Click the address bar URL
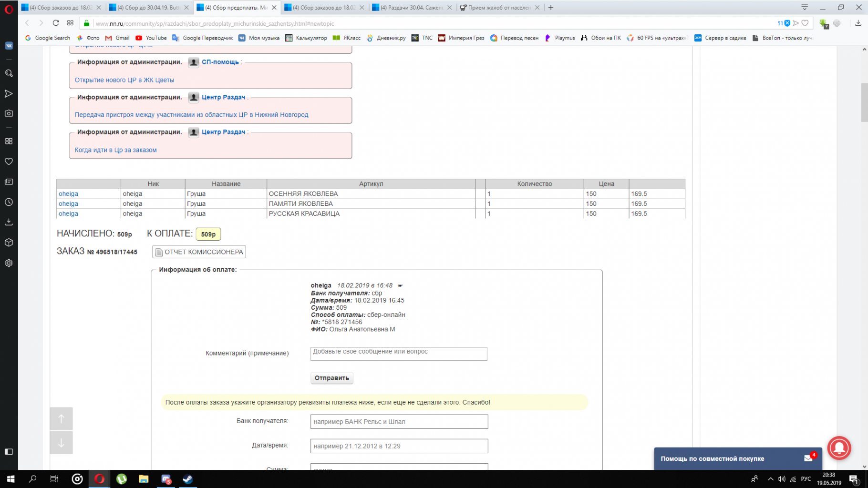Screen dimensions: 868x488 (215, 23)
